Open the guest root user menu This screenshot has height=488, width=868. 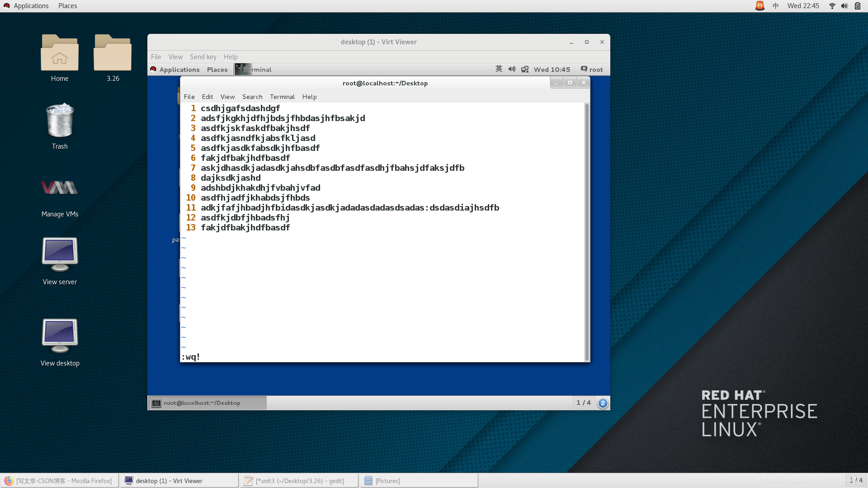592,70
